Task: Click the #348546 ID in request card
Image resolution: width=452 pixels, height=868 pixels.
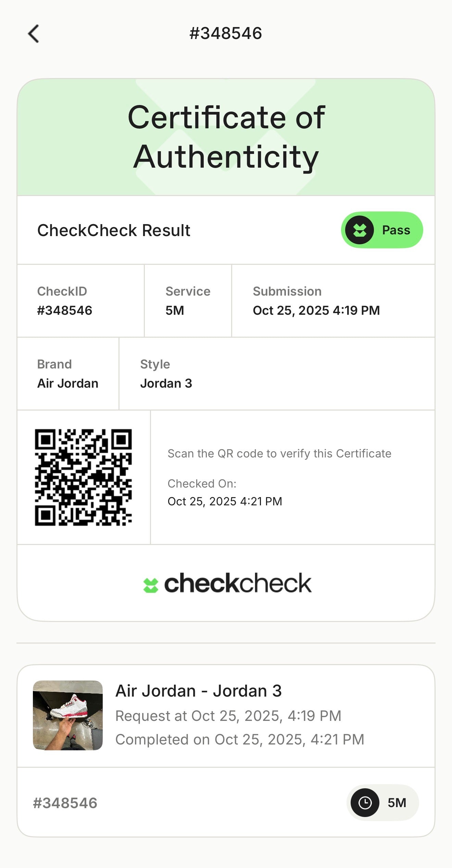Action: point(65,803)
